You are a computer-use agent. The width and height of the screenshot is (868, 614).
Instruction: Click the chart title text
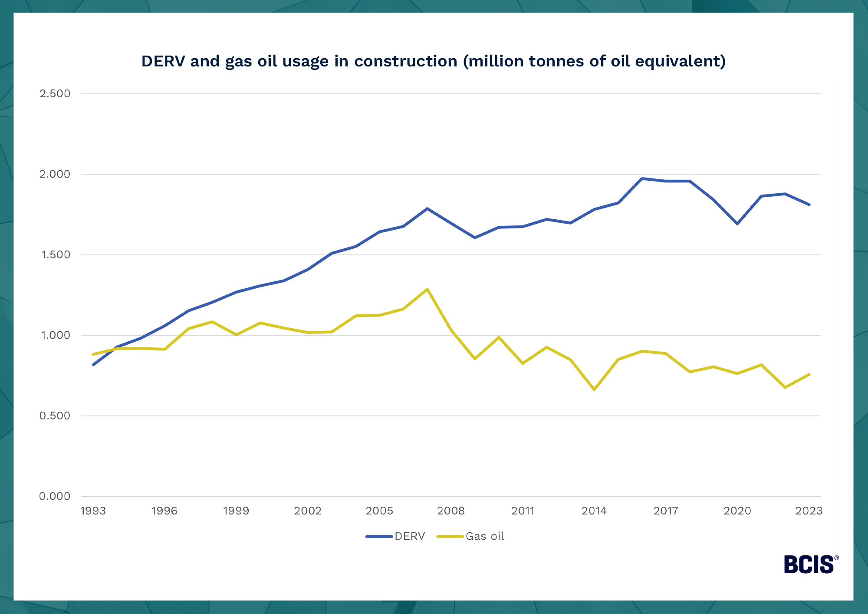[x=433, y=61]
